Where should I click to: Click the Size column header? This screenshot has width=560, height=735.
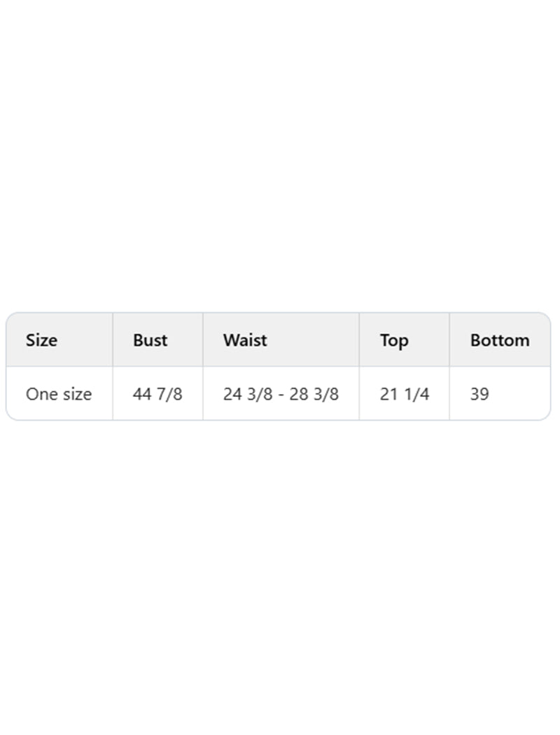[41, 339]
